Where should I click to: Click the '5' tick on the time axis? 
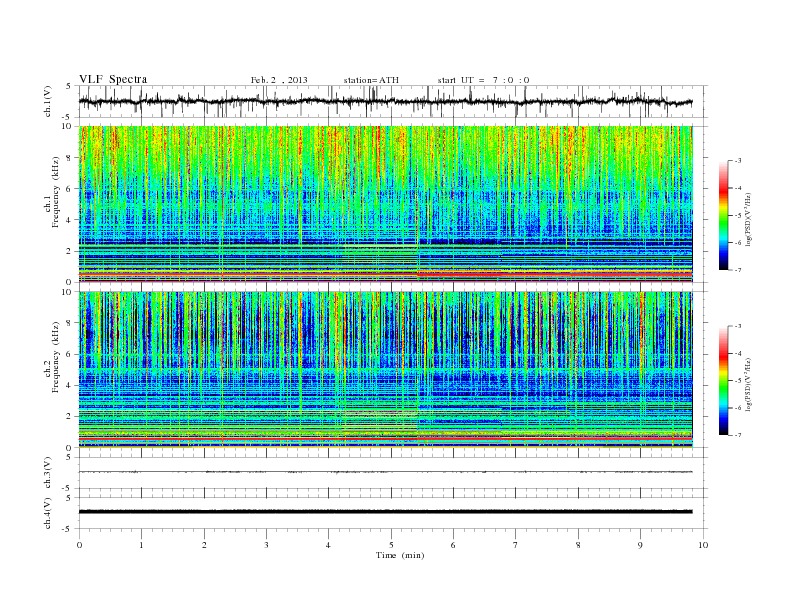(x=391, y=545)
